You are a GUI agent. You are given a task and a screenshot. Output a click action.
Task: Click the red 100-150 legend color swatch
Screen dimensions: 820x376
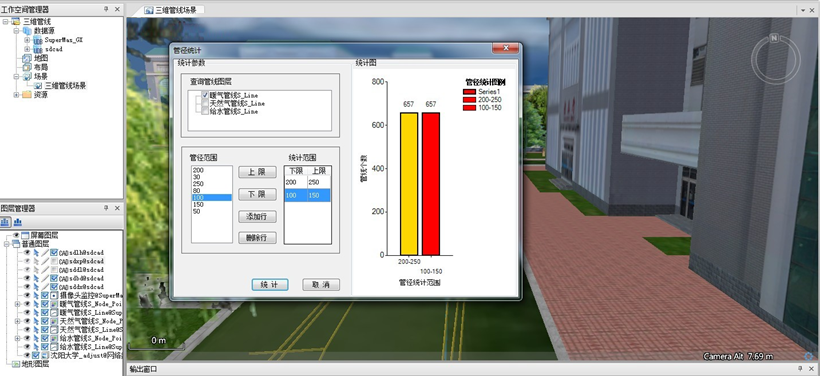point(469,108)
